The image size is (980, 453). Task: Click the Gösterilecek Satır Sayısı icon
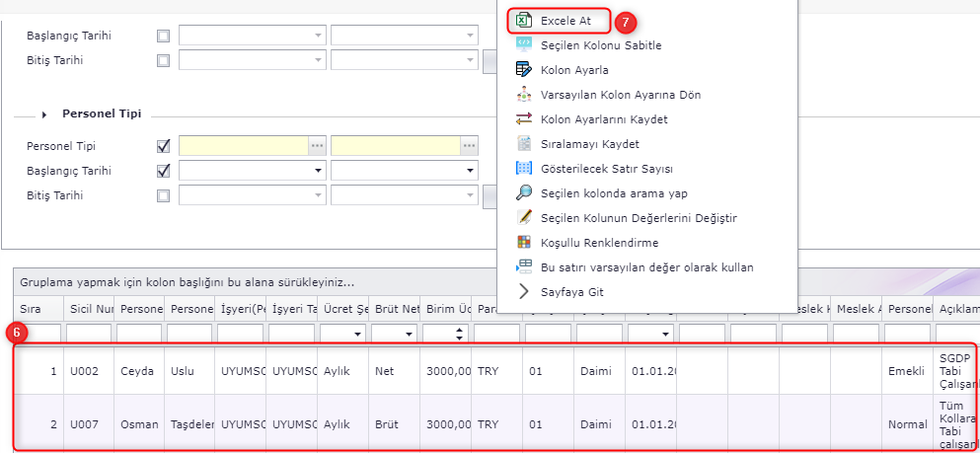coord(523,169)
